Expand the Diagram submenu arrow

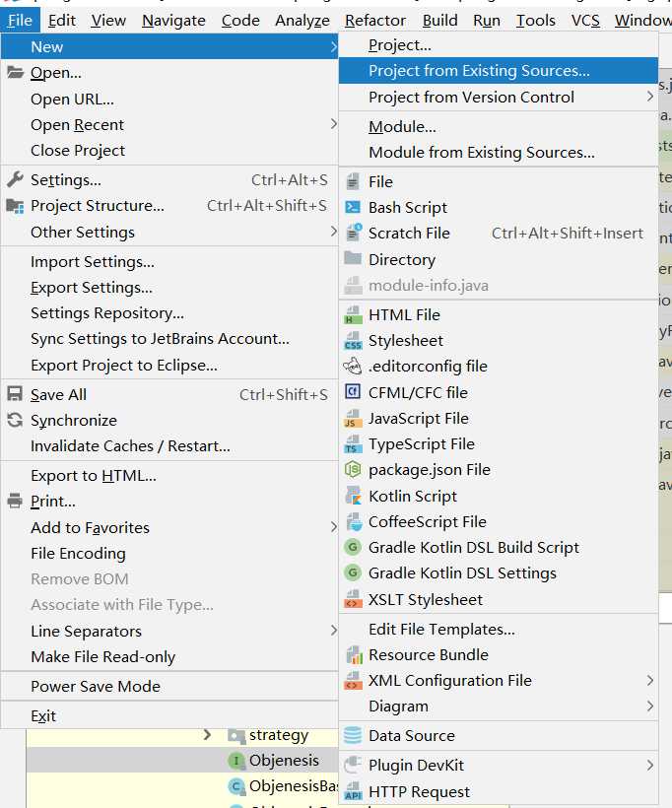(650, 706)
